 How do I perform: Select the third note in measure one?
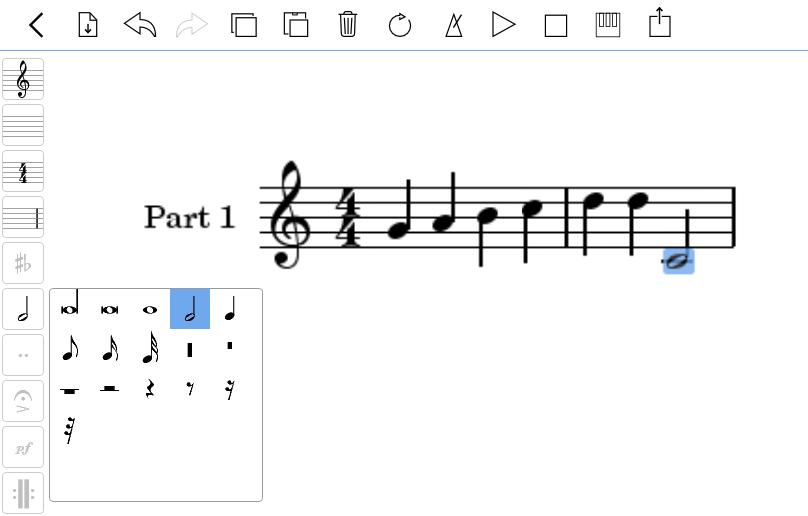pos(487,215)
